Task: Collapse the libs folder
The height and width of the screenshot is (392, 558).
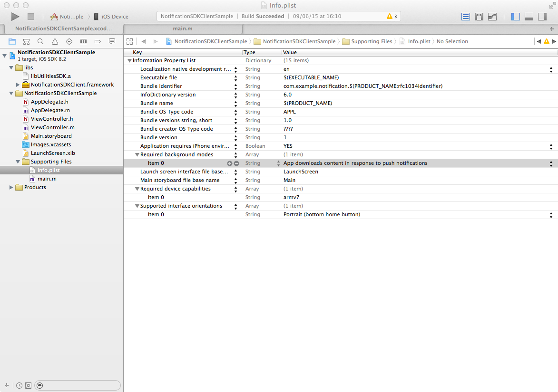Action: pyautogui.click(x=11, y=67)
